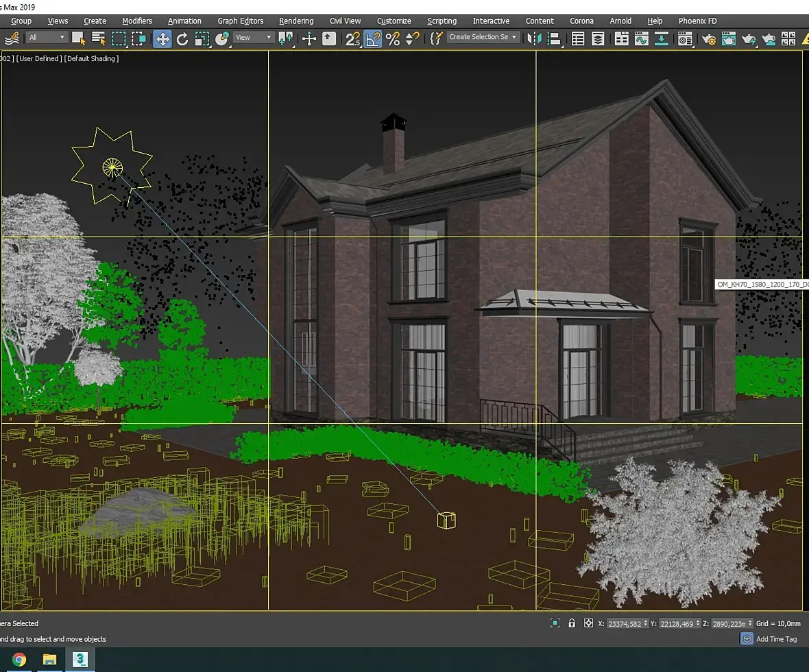Open the Corona menu

point(581,21)
